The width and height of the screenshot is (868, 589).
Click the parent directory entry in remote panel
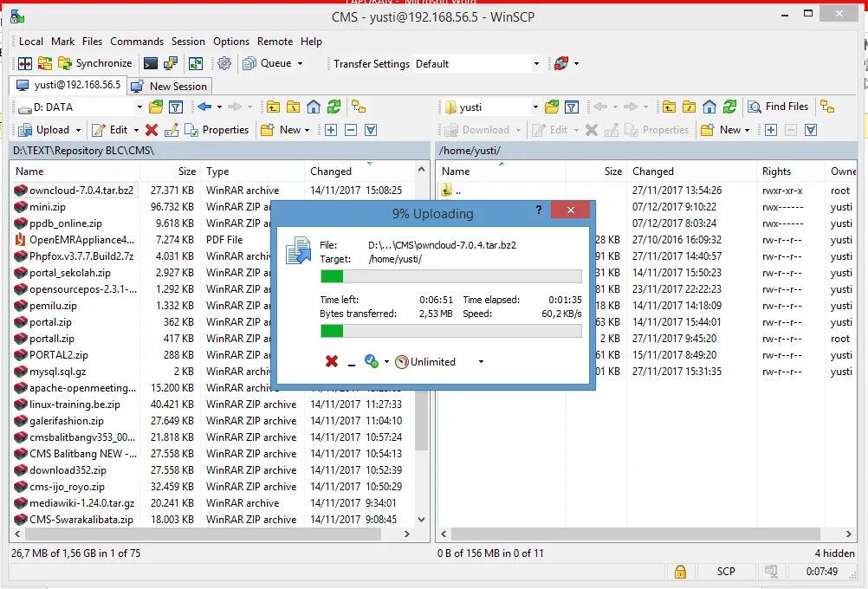(x=452, y=191)
